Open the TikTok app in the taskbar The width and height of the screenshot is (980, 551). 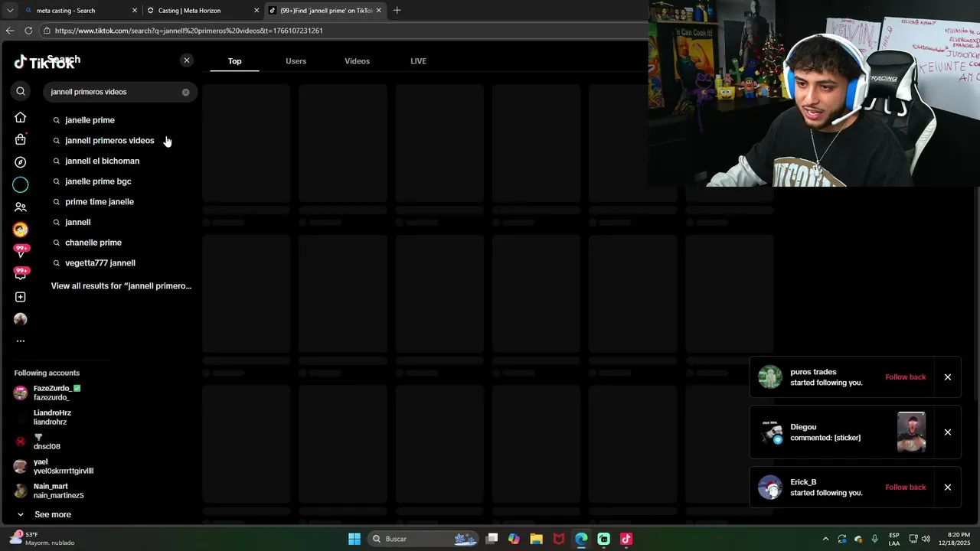(626, 540)
